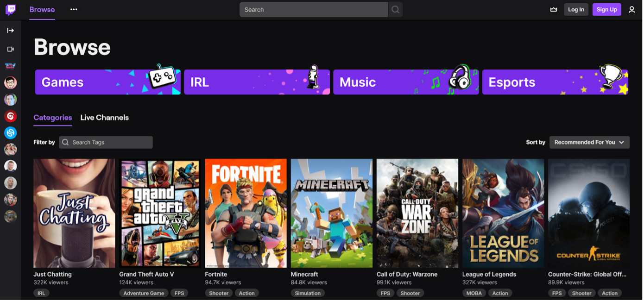Click the Twitch logo home icon

click(x=10, y=10)
